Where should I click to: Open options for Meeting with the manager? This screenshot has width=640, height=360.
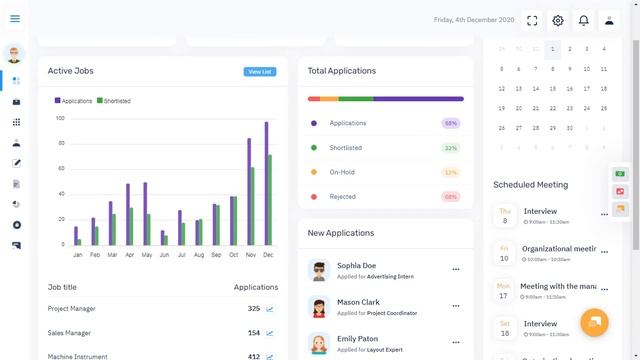[x=604, y=289]
